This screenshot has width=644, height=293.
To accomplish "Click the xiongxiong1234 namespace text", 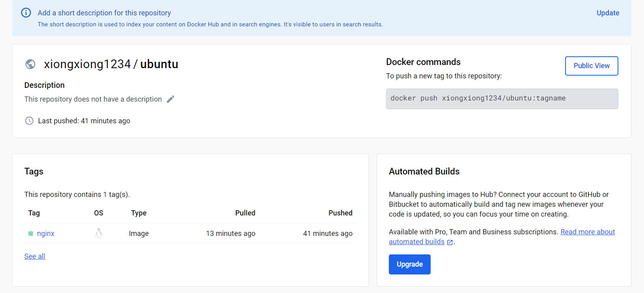I will click(87, 64).
